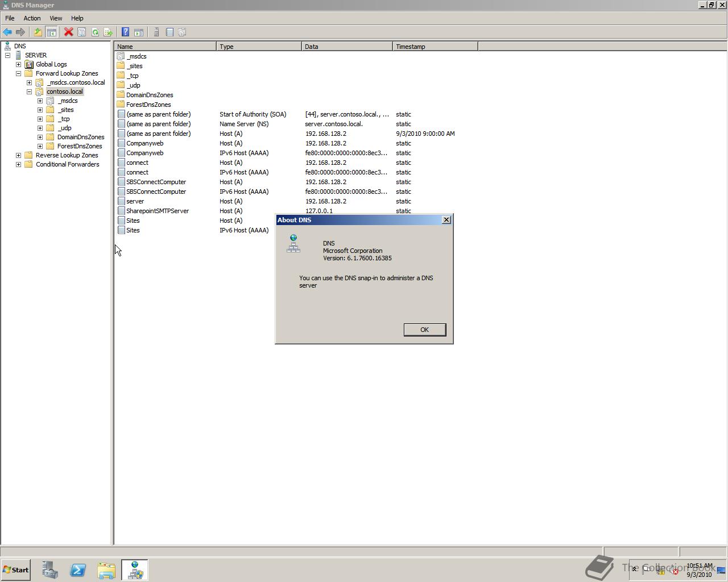Click OK in the About DNS dialog
Viewport: 728px width, 582px height.
(x=424, y=330)
